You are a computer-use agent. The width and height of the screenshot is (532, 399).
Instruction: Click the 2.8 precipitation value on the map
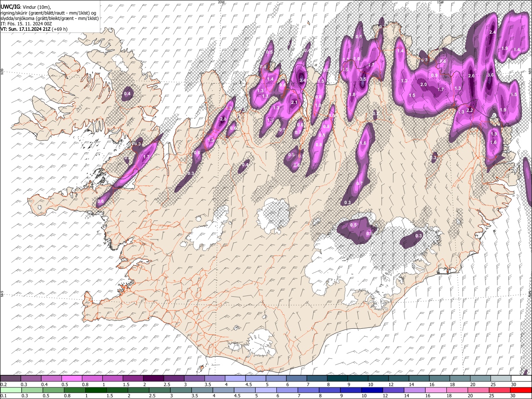(223, 119)
